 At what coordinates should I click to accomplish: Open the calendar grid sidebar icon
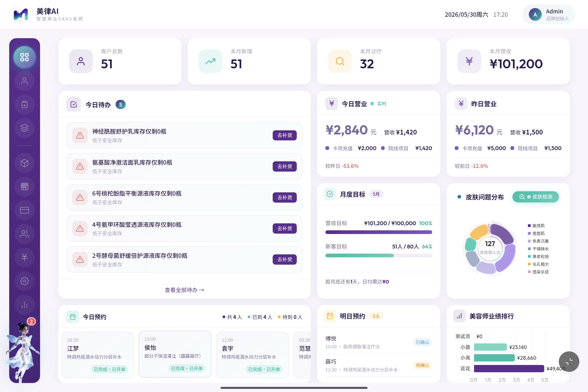point(25,186)
